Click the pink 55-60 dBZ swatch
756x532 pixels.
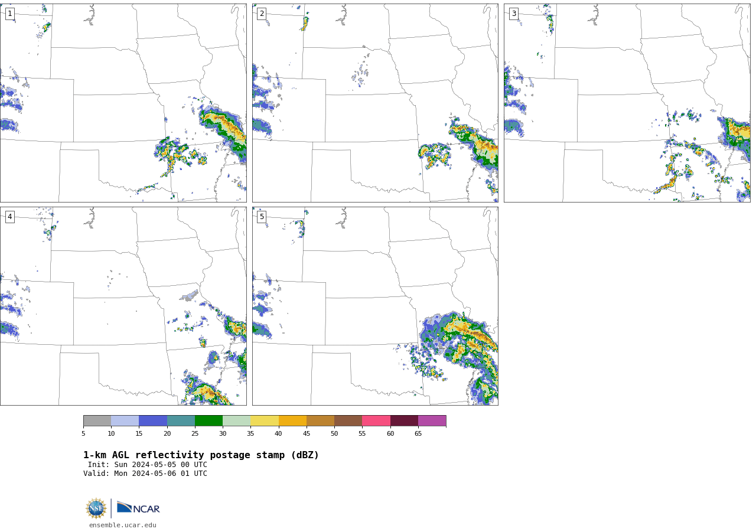pyautogui.click(x=376, y=420)
